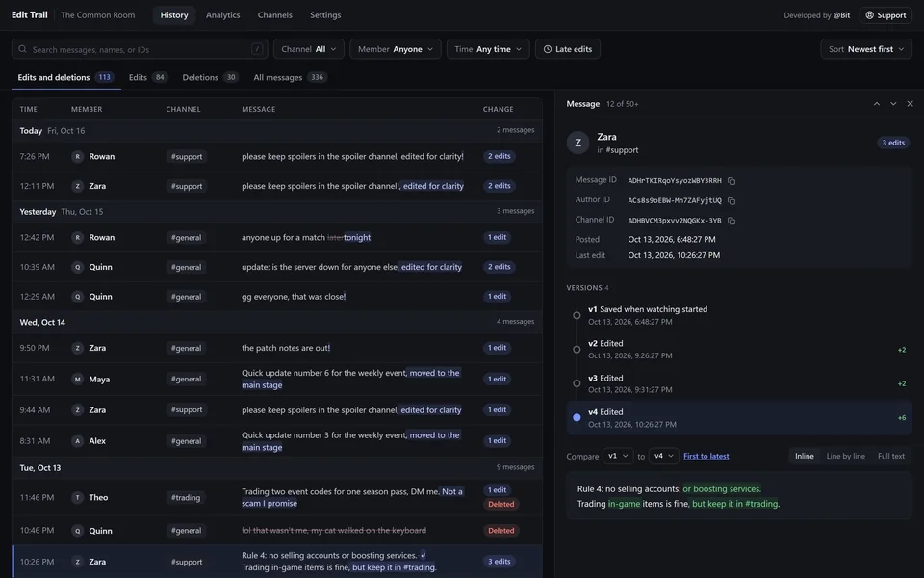924x578 pixels.
Task: Select the Deletions tab
Action: pyautogui.click(x=210, y=77)
